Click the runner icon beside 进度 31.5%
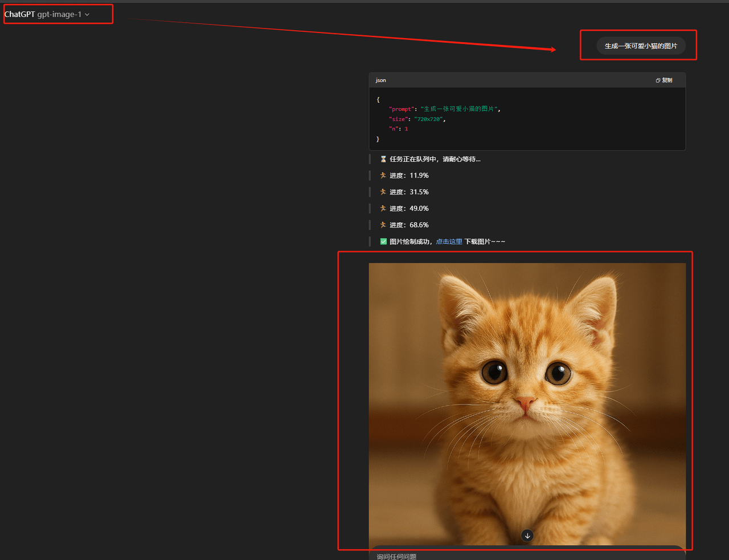The image size is (729, 560). [383, 192]
